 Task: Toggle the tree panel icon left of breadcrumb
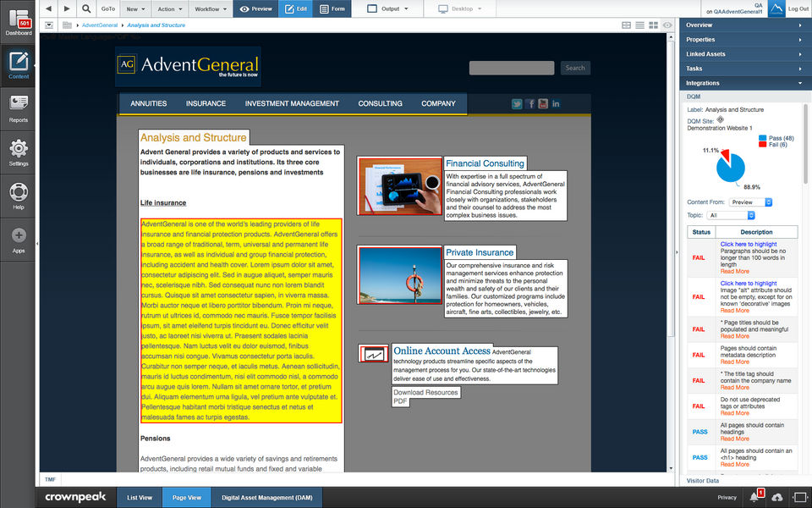pos(49,25)
